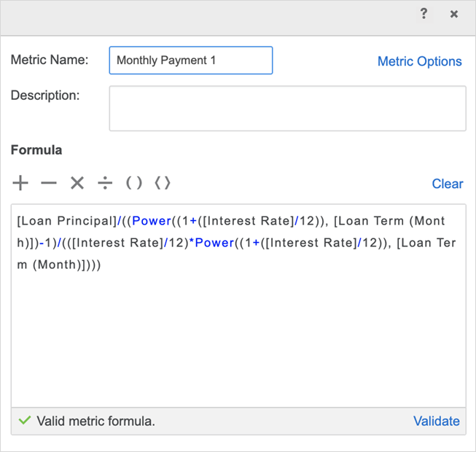Viewport: 476px width, 452px height.
Task: Click the Formula section heading
Action: pyautogui.click(x=36, y=150)
